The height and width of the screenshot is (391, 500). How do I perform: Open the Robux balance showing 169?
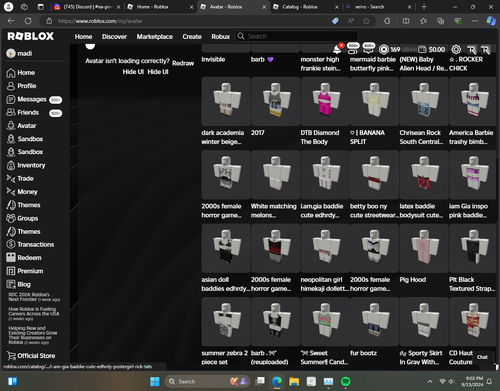coord(390,49)
